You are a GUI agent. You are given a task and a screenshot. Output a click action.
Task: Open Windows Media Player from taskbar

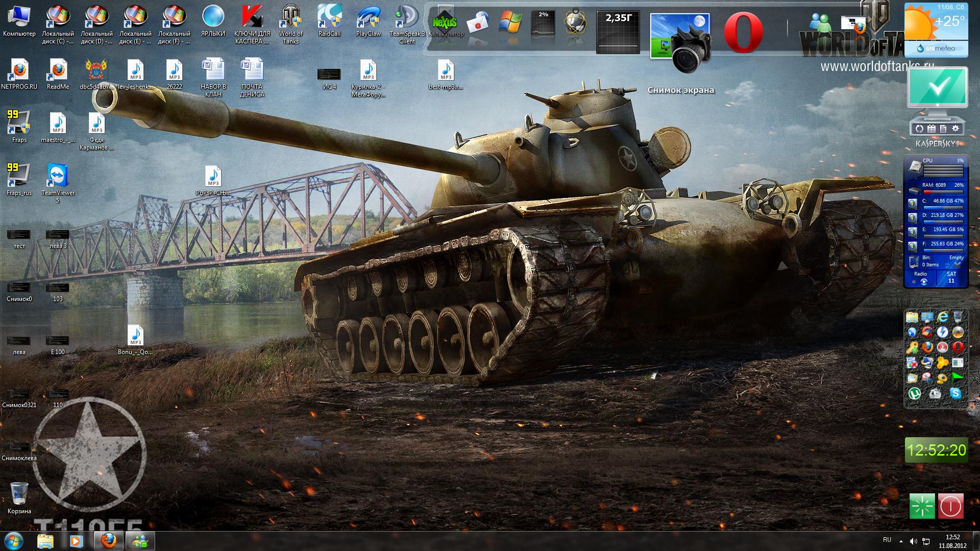(x=76, y=541)
